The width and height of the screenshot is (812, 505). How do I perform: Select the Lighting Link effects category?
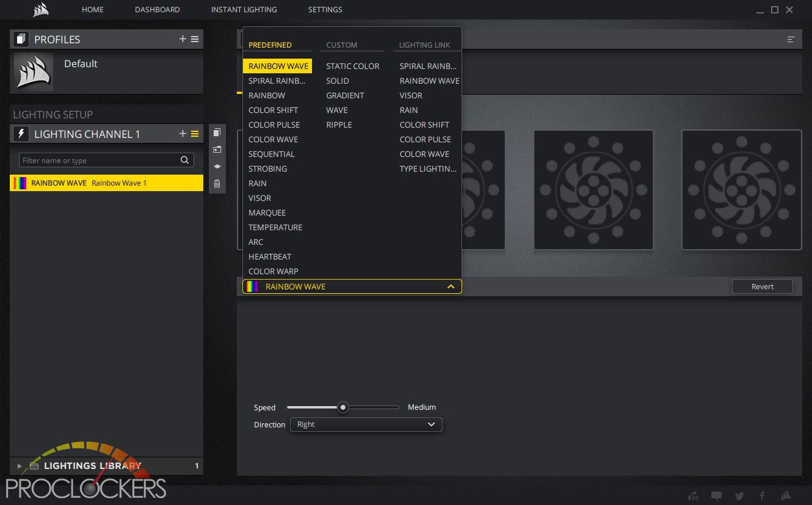424,45
